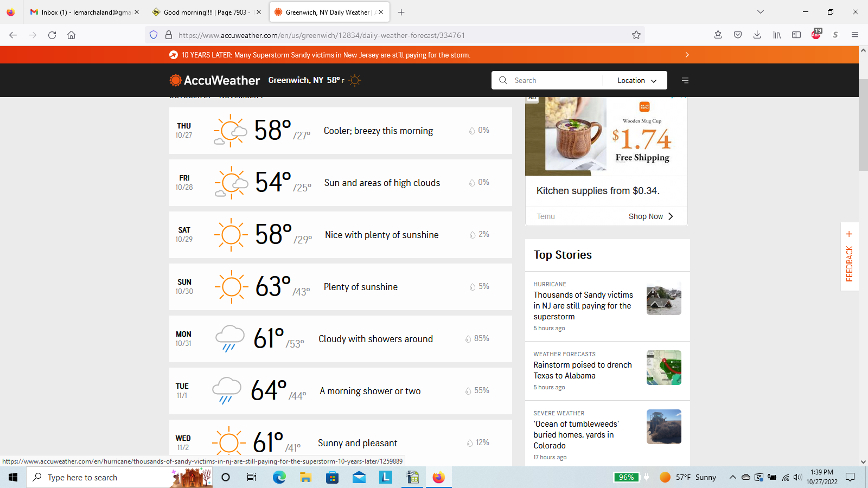Expand the Sandy news banner arrow
The image size is (868, 488).
(x=687, y=55)
